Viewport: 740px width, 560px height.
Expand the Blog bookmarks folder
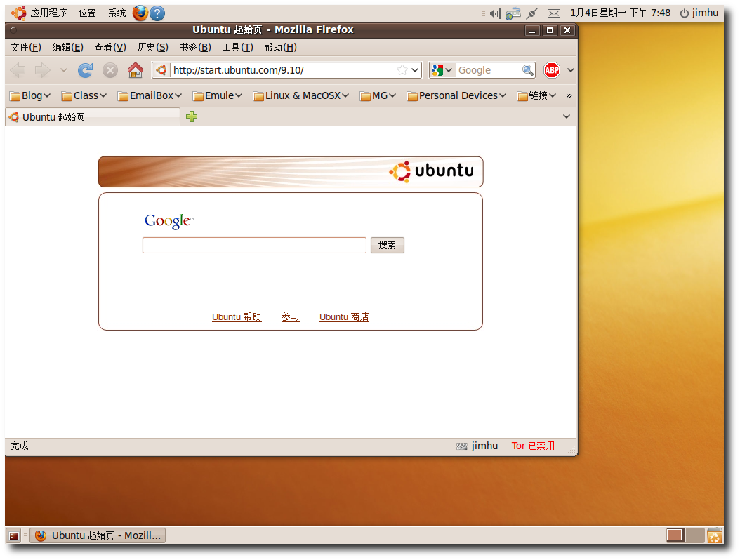(30, 95)
